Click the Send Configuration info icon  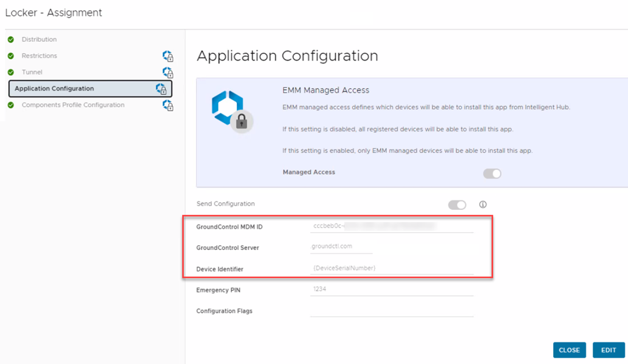(x=483, y=204)
